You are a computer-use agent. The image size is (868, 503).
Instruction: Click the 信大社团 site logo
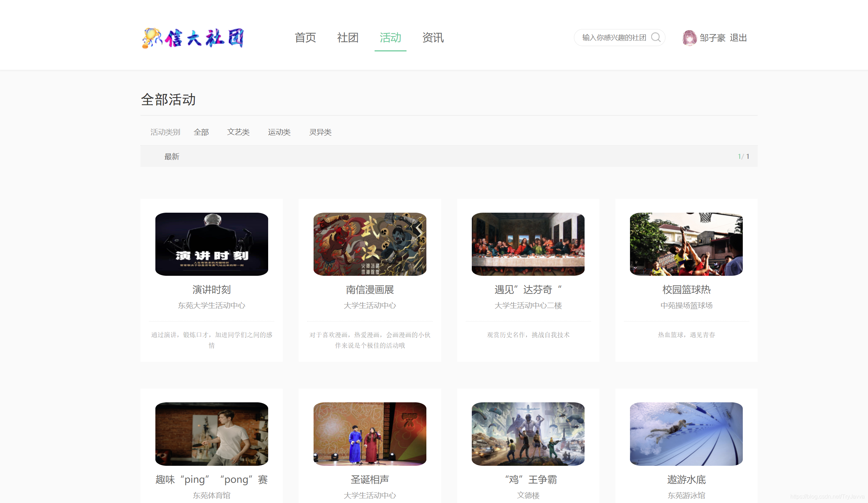[194, 38]
